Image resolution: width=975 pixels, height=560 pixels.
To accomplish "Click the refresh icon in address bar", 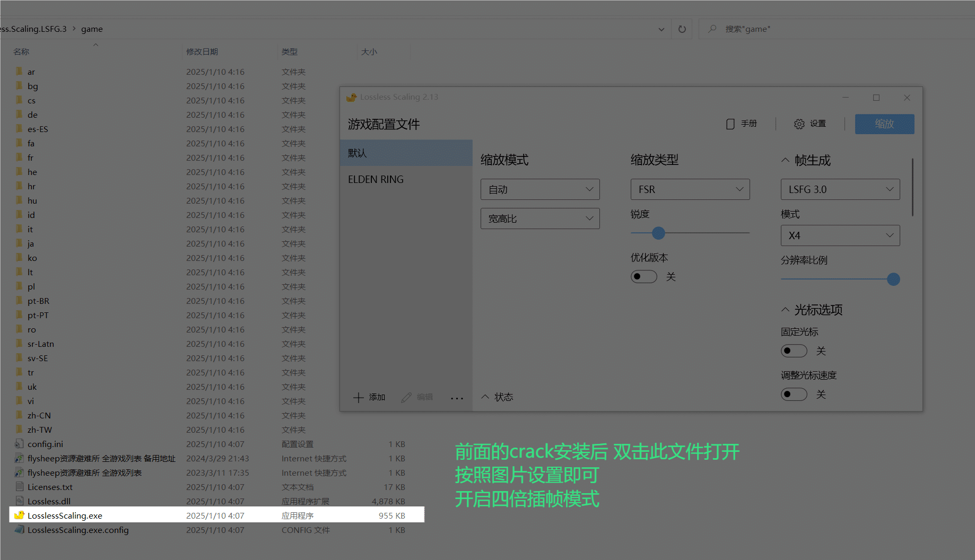I will point(682,29).
